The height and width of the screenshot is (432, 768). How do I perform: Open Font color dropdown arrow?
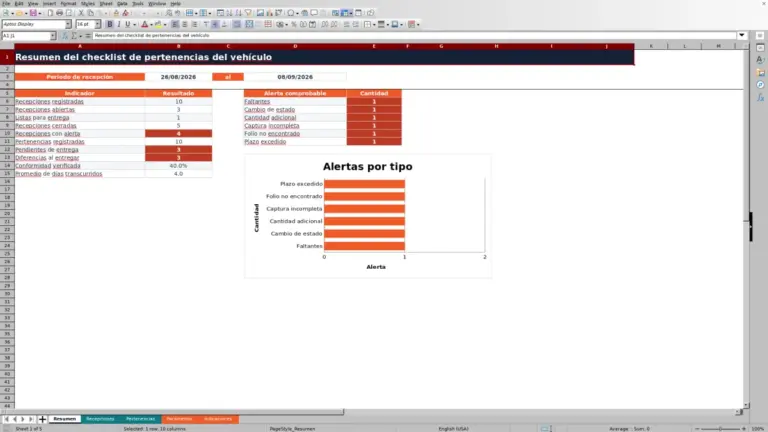151,24
